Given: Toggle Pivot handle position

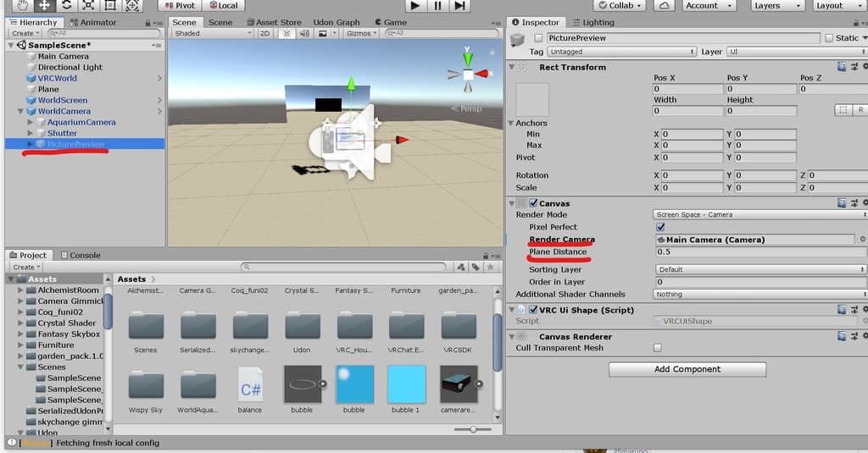Looking at the screenshot, I should pos(181,6).
